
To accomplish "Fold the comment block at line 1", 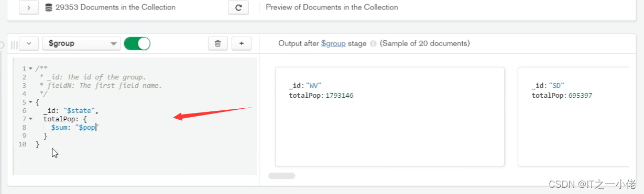I will pos(30,69).
